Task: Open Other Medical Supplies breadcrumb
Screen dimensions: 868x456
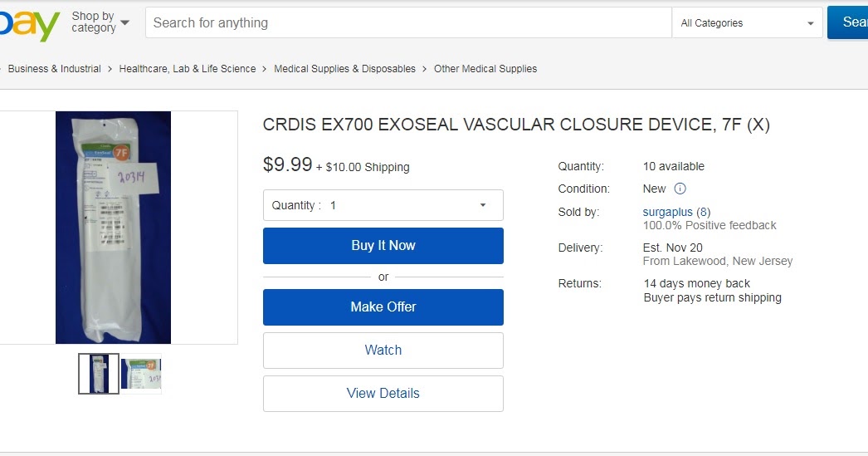Action: tap(485, 69)
